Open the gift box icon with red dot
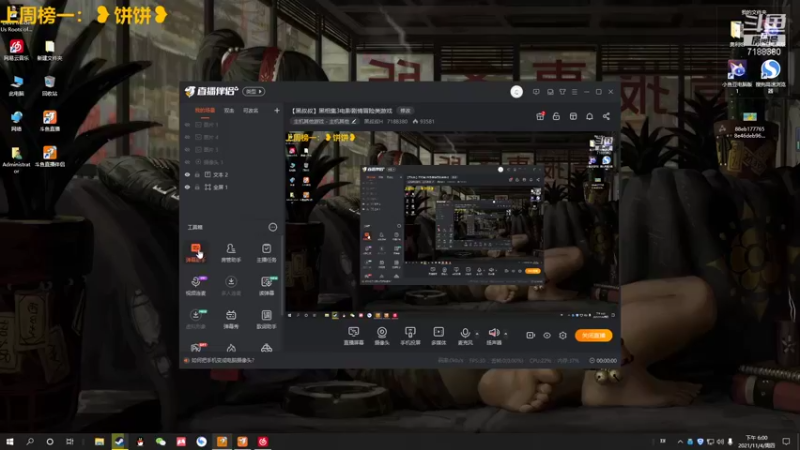800x450 pixels. [540, 116]
